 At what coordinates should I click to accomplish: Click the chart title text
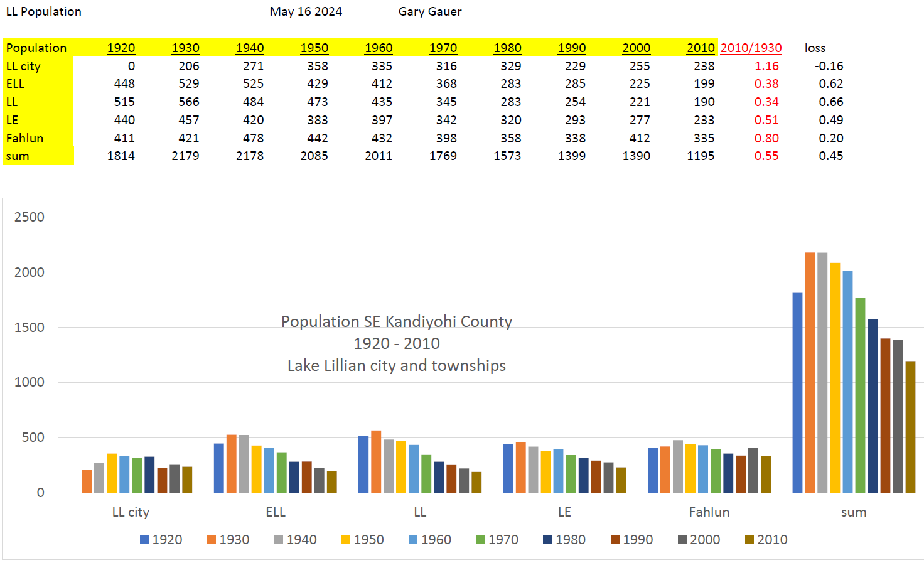[396, 343]
